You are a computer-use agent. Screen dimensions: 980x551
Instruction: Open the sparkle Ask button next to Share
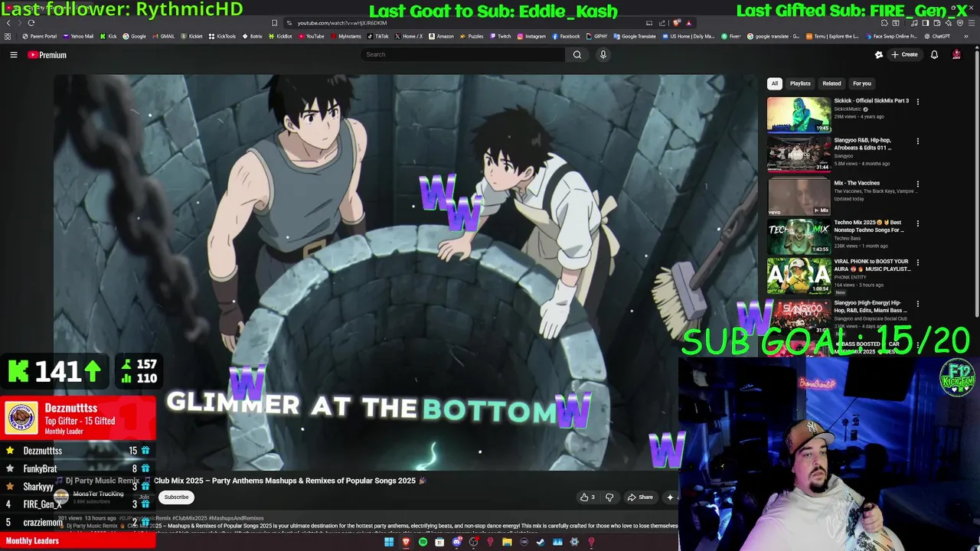pos(670,497)
